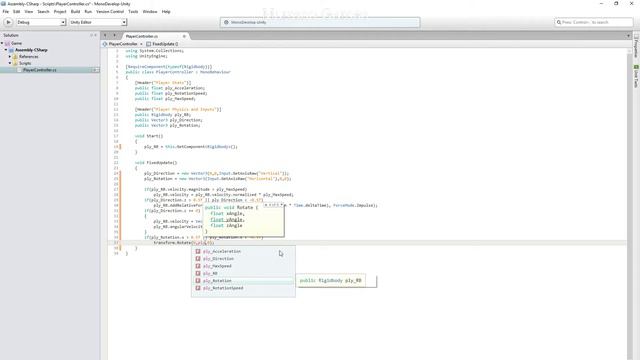Viewport: 640px width, 360px height.
Task: Open the Edit menu
Action: [17, 11]
